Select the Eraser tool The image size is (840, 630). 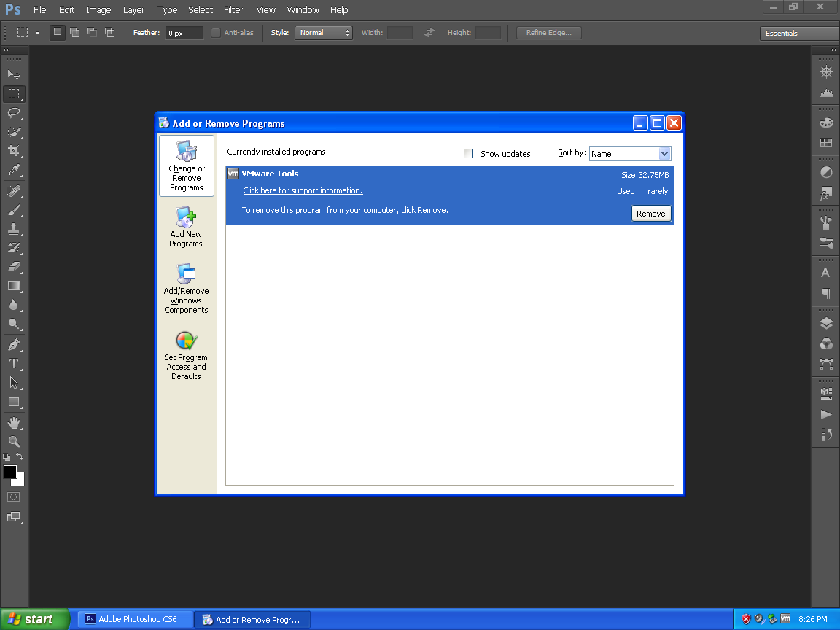[x=14, y=267]
